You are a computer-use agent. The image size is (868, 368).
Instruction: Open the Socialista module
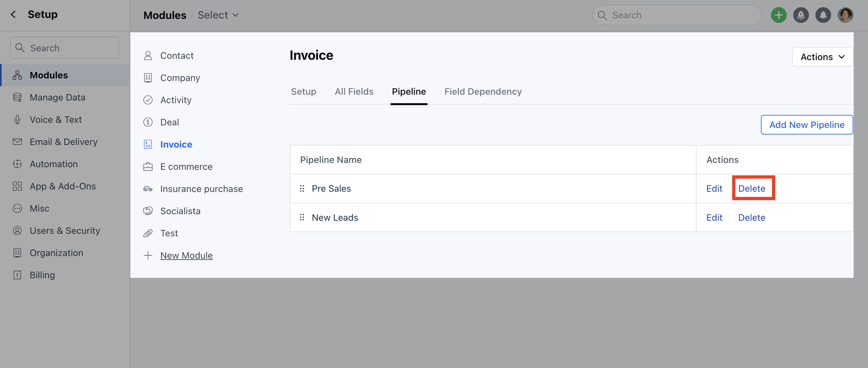180,211
